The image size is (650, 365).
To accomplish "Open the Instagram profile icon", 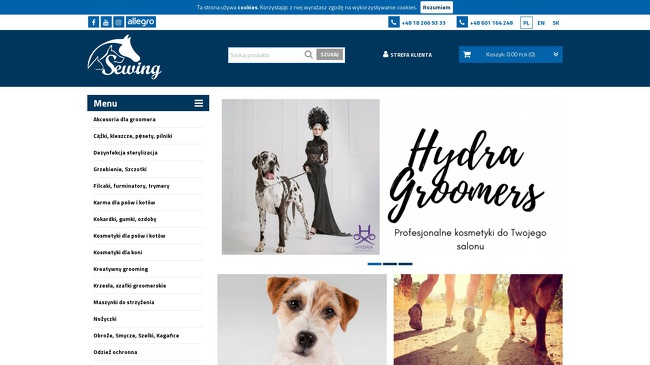I will coord(119,22).
